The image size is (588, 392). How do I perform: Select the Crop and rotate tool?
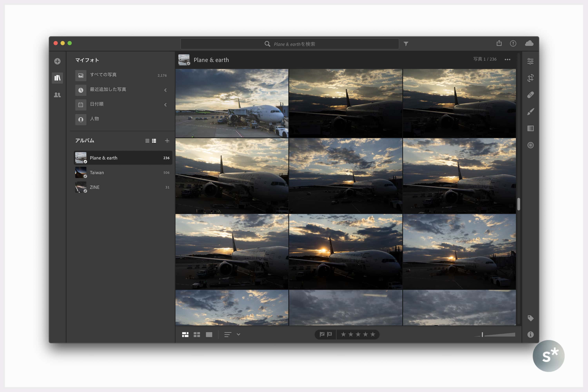point(530,78)
